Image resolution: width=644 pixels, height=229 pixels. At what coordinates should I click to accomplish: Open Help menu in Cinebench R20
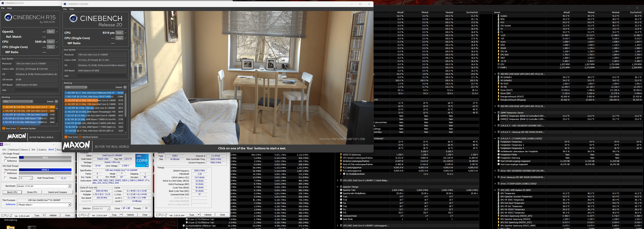(71, 9)
